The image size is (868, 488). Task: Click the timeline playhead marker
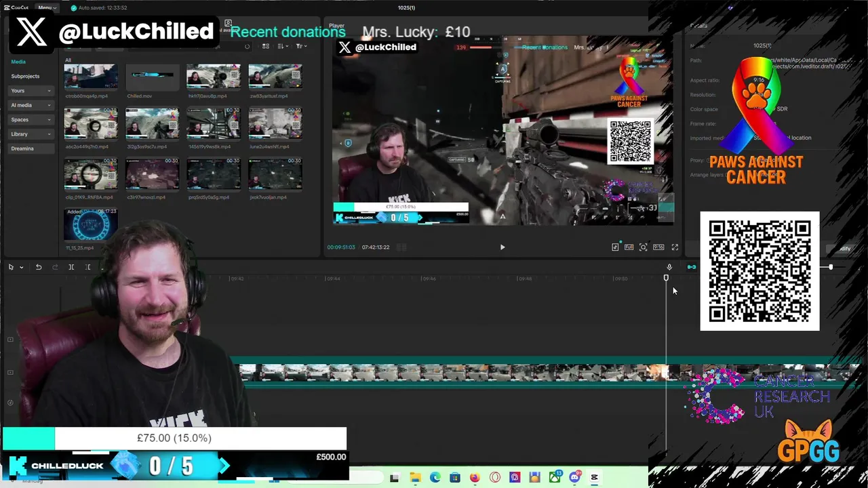coord(666,278)
